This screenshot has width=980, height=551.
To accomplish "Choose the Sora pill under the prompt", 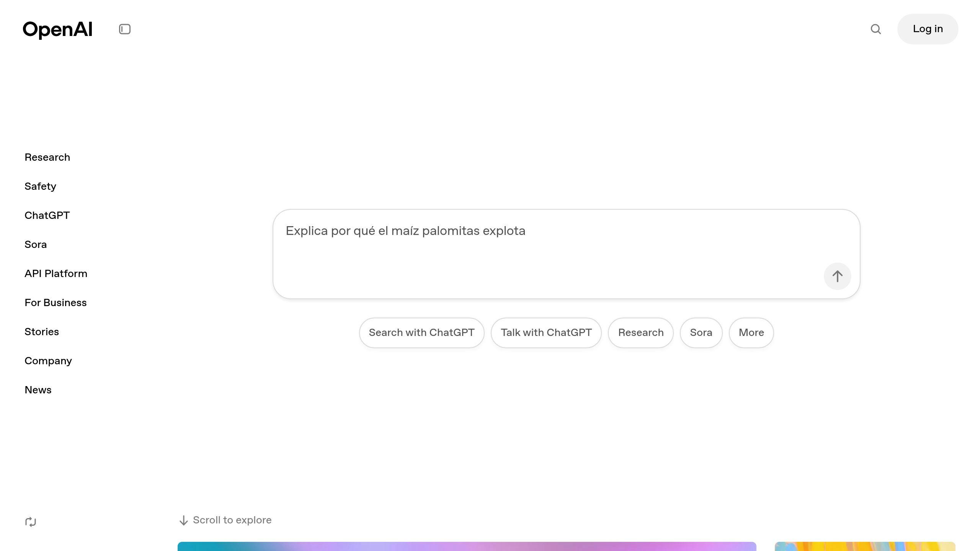I will [701, 333].
